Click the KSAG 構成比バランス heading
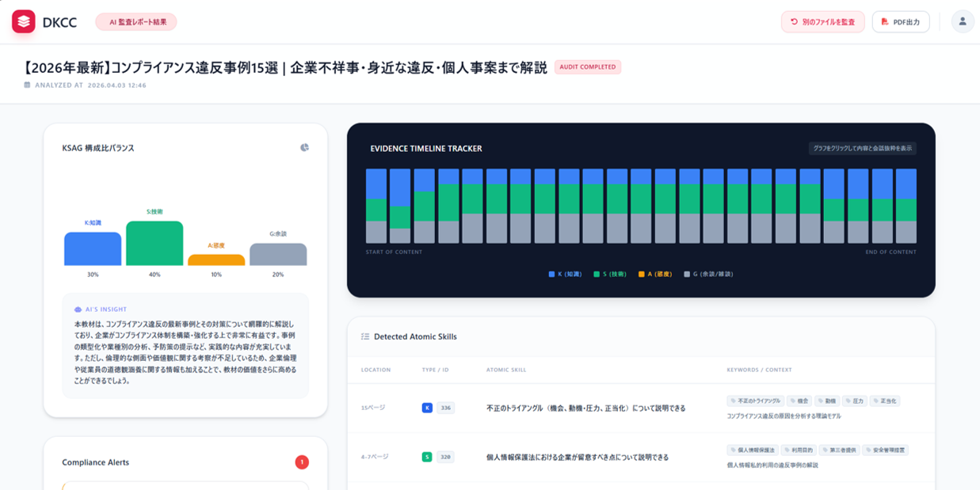 (98, 148)
